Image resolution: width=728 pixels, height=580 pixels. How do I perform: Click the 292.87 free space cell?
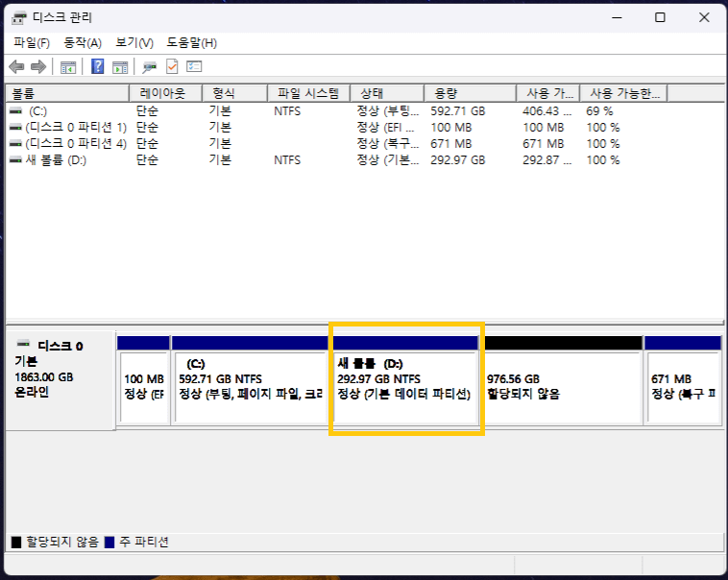[x=546, y=159]
